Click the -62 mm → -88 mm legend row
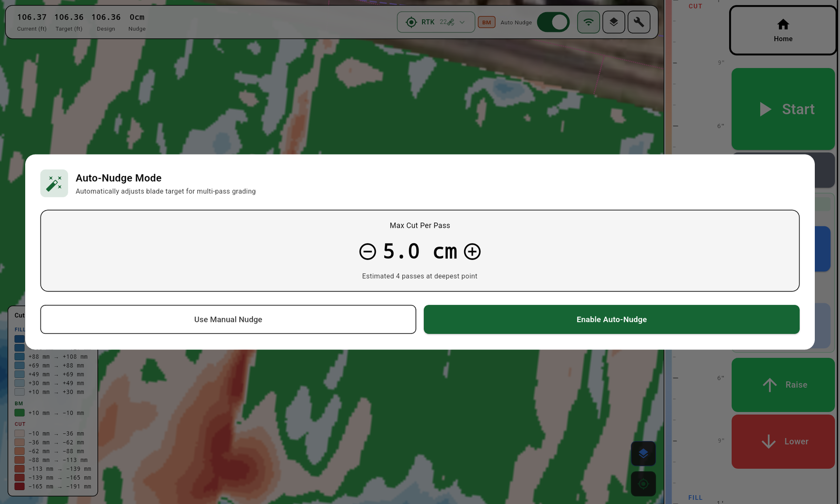The height and width of the screenshot is (504, 840). (x=50, y=451)
